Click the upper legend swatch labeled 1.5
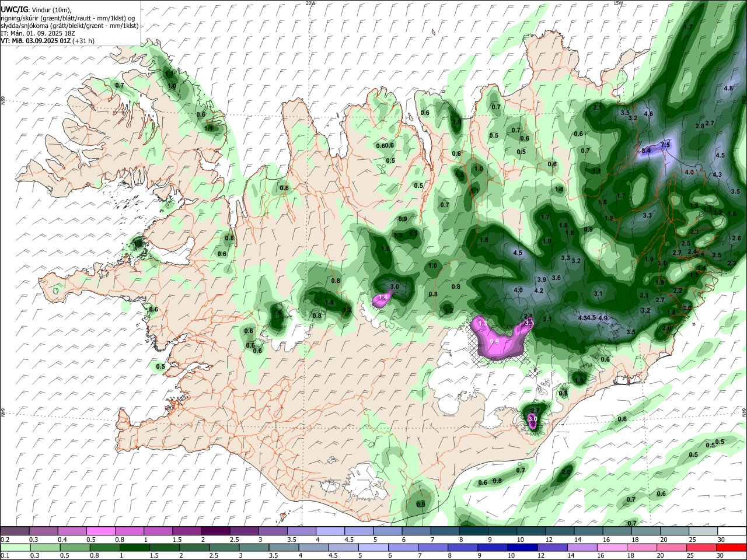 coord(186,531)
